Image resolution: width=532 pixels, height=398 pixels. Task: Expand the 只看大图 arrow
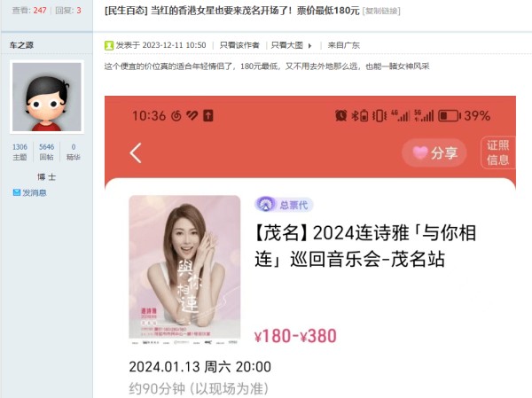[x=309, y=45]
